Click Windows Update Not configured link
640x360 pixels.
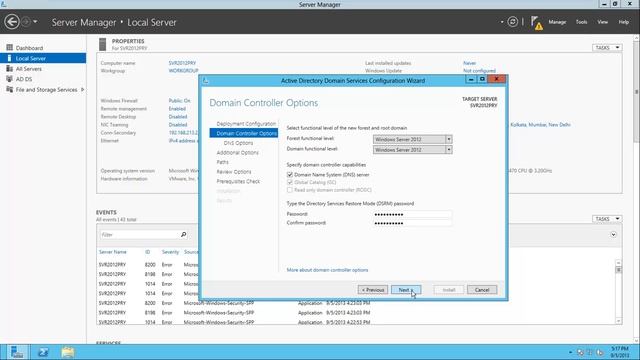[479, 71]
